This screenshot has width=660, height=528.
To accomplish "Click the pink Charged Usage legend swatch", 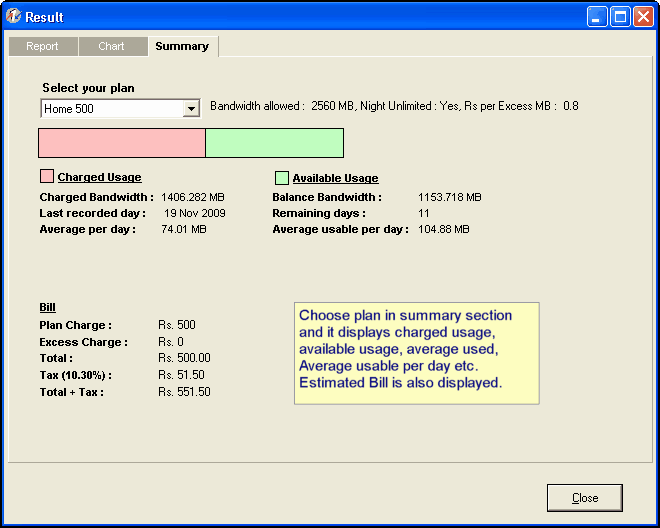I will 47,177.
